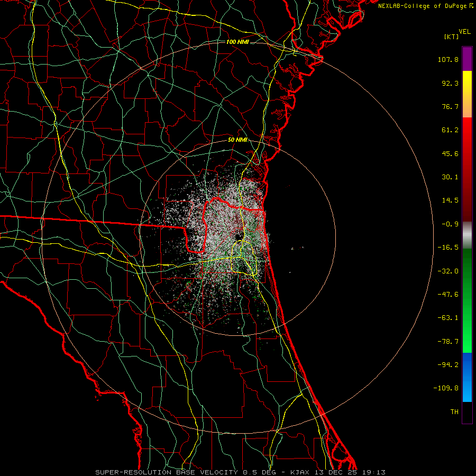The image size is (476, 476).
Task: Click the -109.8 value on velocity scale
Action: pyautogui.click(x=446, y=388)
